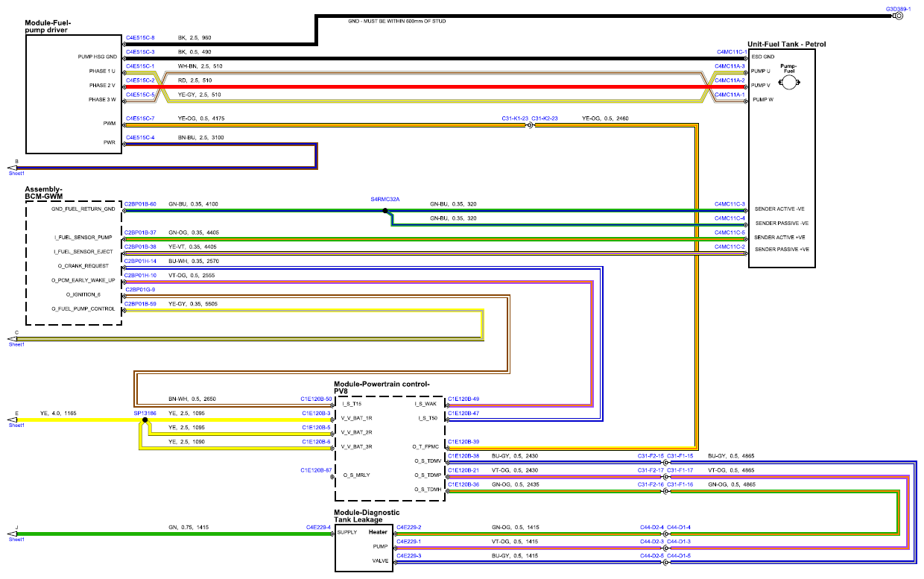Viewport: 924px width, 579px height.
Task: Select the off-sheet arrow labeled J
Action: click(x=13, y=534)
